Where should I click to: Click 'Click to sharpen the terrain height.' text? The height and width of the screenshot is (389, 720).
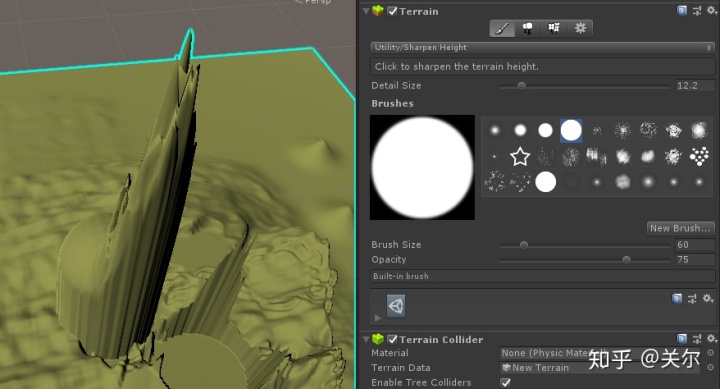tap(457, 67)
